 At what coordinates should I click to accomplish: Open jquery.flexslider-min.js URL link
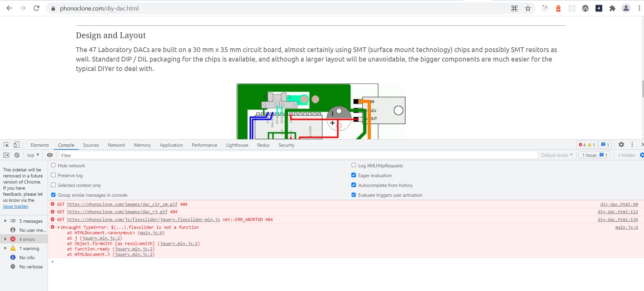144,220
